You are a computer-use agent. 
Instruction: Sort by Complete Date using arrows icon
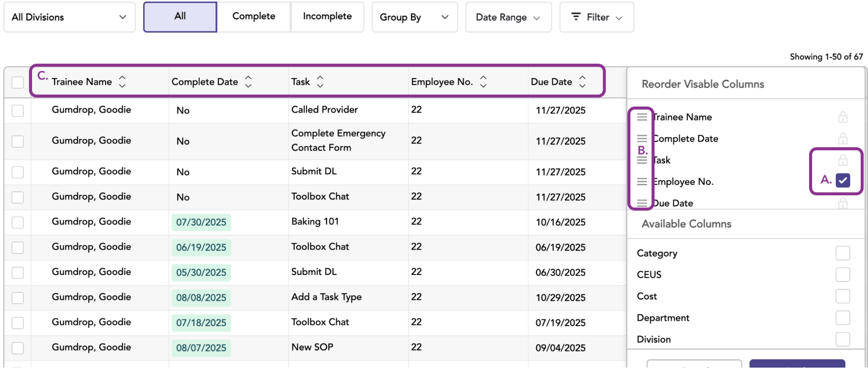click(248, 82)
